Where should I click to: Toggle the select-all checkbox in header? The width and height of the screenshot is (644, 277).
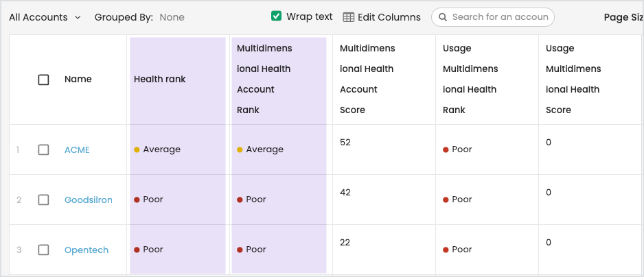pyautogui.click(x=44, y=80)
